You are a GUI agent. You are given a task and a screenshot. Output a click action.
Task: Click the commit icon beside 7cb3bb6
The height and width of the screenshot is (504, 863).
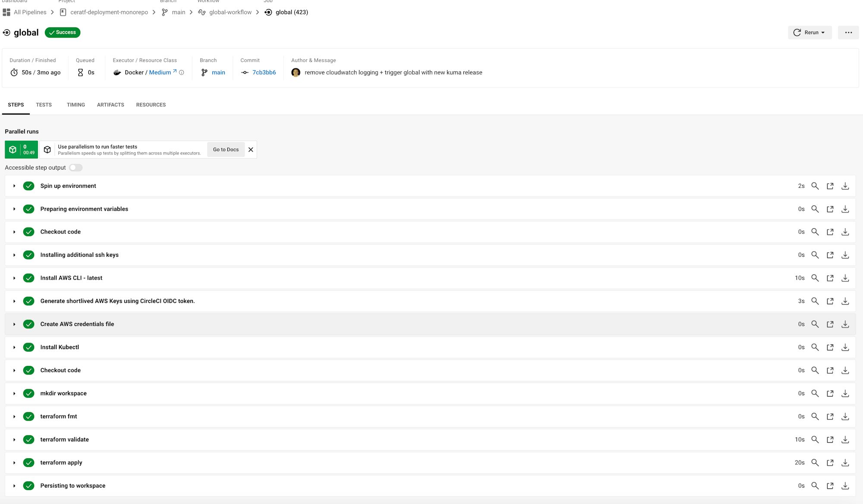coord(244,72)
